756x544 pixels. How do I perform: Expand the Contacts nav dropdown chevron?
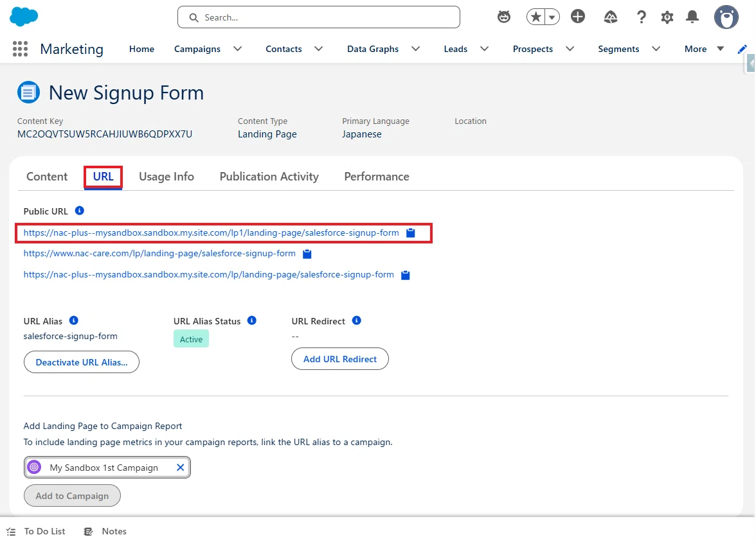(x=318, y=49)
